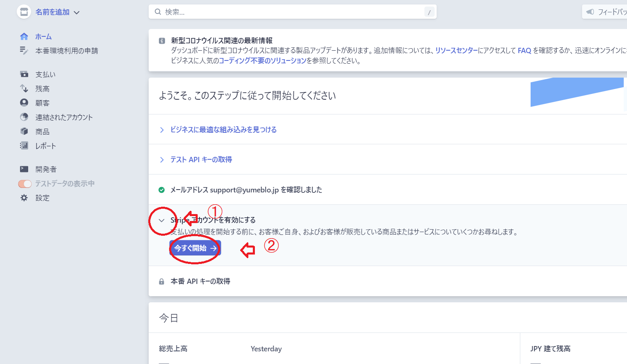Click the 総売上高 label
The image size is (627, 364).
point(173,348)
